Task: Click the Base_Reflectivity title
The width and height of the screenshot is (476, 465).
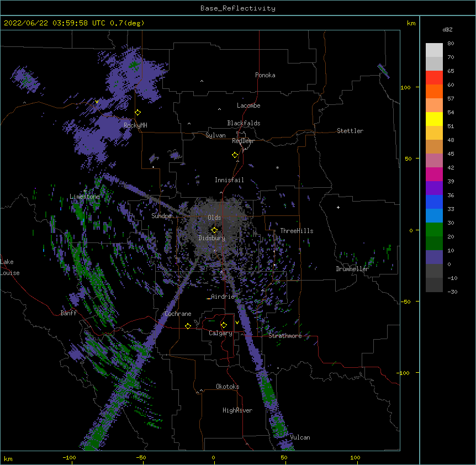Action: point(238,8)
